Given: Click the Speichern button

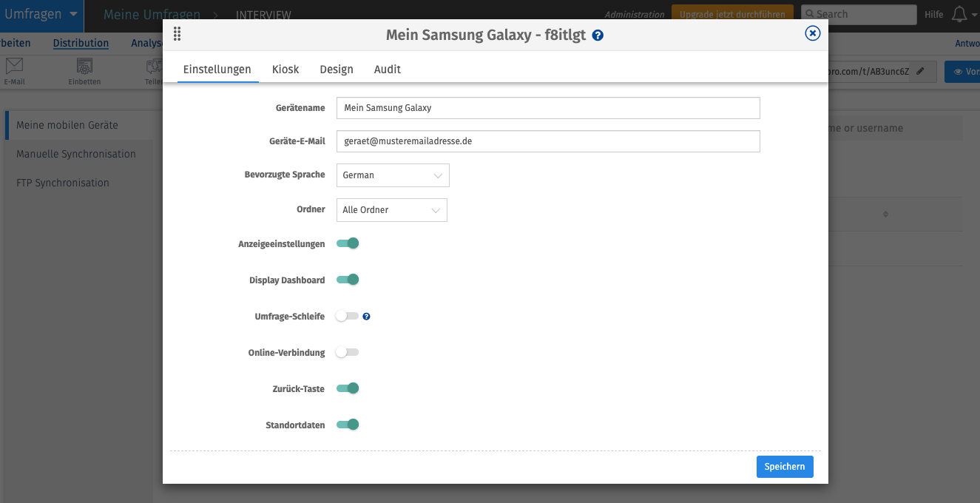Looking at the screenshot, I should tap(785, 467).
